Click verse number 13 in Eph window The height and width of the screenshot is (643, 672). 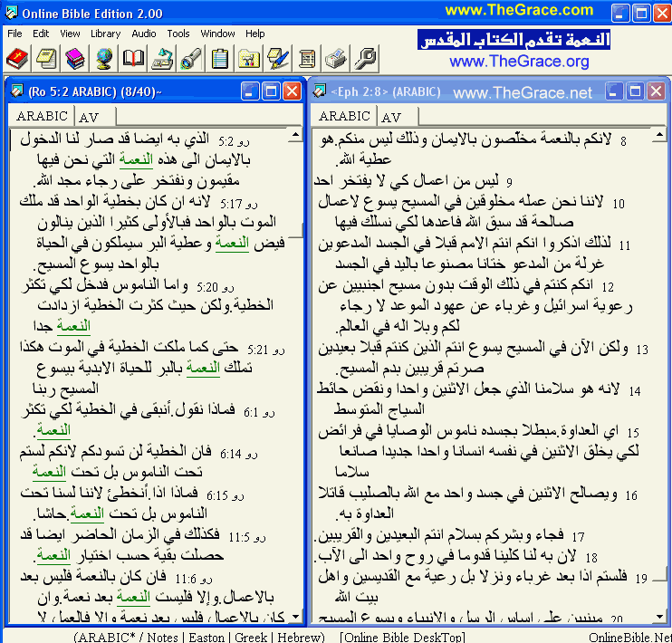641,350
